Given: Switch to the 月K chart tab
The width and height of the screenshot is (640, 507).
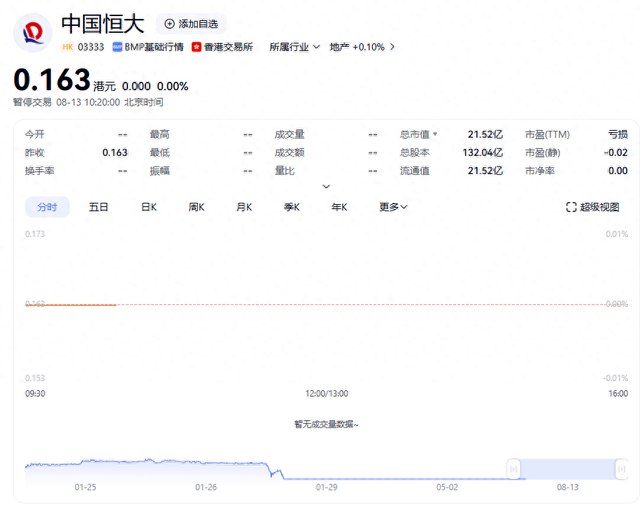Looking at the screenshot, I should (x=244, y=207).
